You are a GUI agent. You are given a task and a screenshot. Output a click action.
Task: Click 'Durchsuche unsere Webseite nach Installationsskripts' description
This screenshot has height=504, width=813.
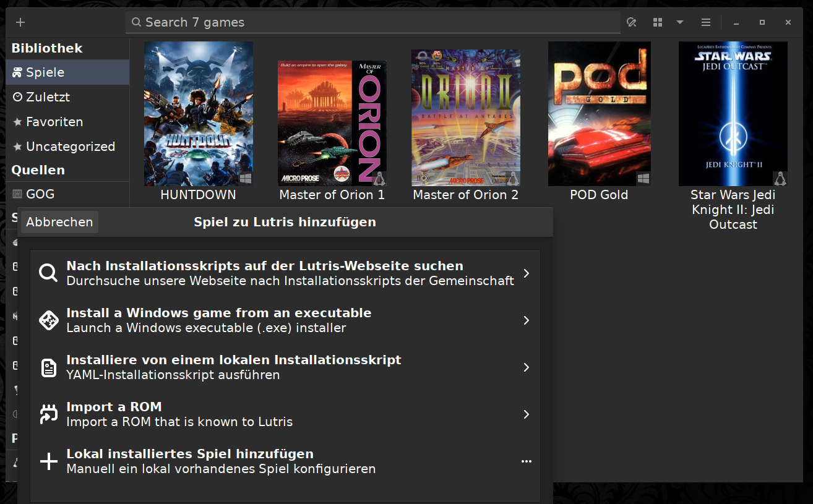(x=290, y=281)
